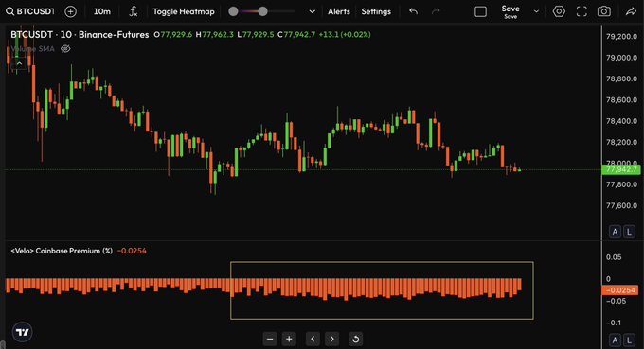Image resolution: width=644 pixels, height=349 pixels.
Task: Take a chart snapshot with camera icon
Action: pos(604,11)
